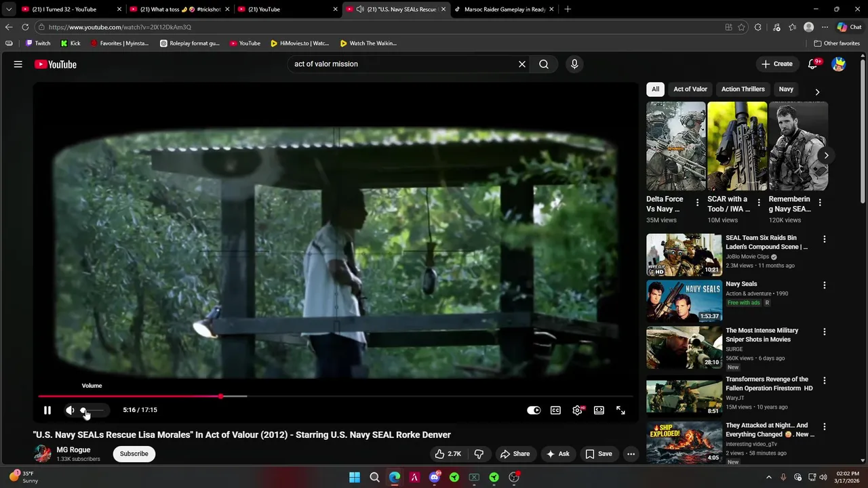Select the 'Act of Valor' filter chip
The width and height of the screenshot is (868, 488).
point(690,89)
